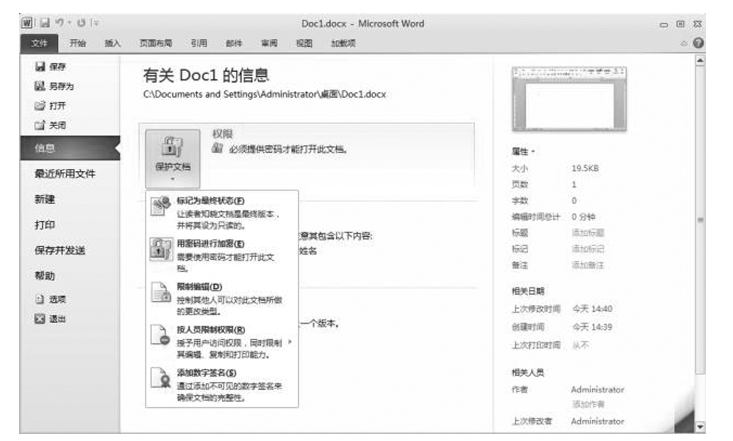Click 打开 in the backstage sidebar
Screen dimensions: 733x441
click(50, 106)
